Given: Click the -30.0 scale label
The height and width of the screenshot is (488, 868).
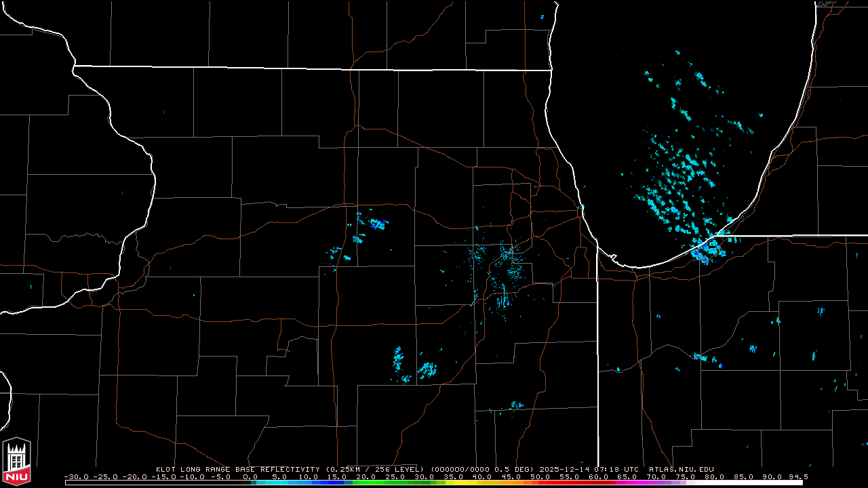Looking at the screenshot, I should pos(76,476).
